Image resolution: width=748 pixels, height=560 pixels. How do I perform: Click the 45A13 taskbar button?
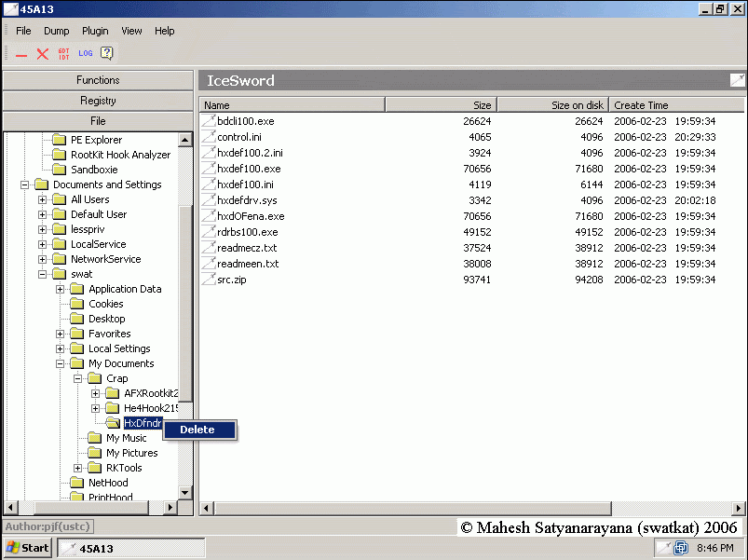coord(131,548)
